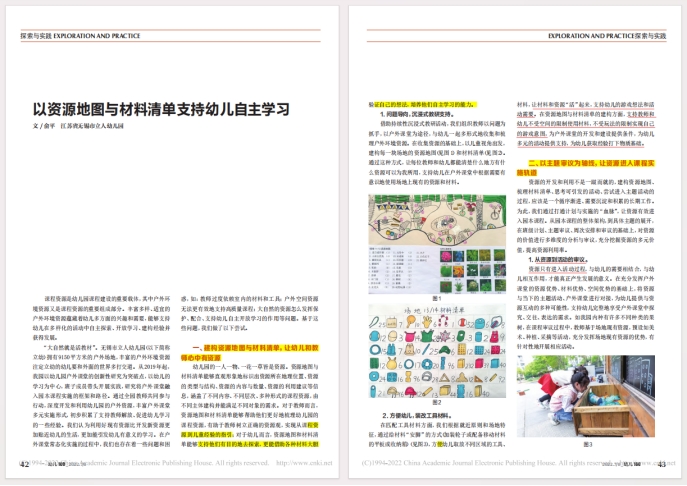
Task: Click the highlighted first line of the right page
Action: pos(422,105)
